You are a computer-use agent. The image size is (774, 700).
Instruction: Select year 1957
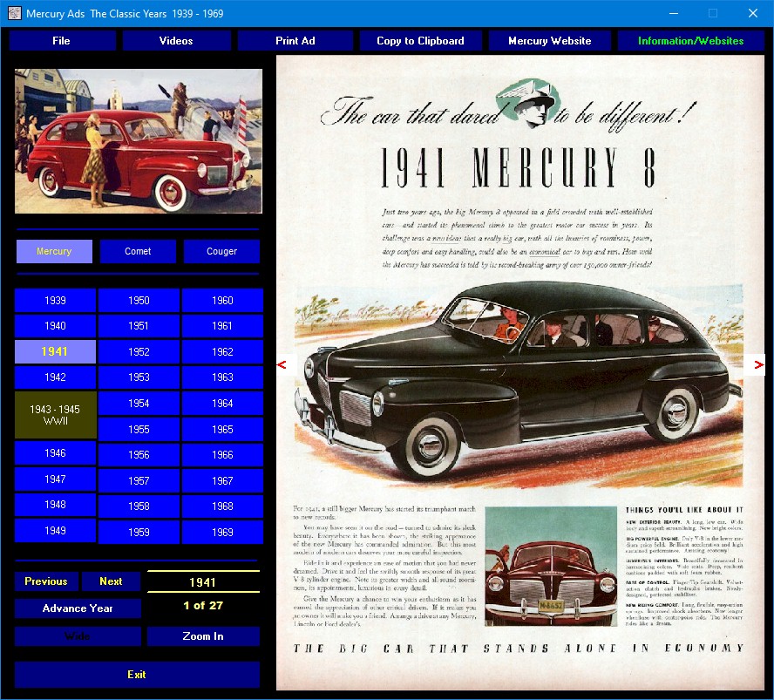click(139, 481)
